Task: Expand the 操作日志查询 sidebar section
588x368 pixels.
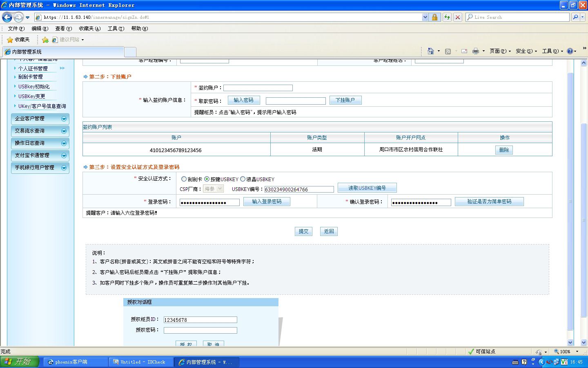Action: pyautogui.click(x=40, y=143)
